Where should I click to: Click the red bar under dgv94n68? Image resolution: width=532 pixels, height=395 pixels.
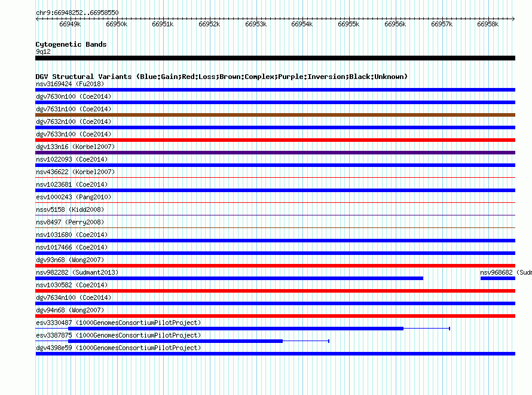coord(275,316)
